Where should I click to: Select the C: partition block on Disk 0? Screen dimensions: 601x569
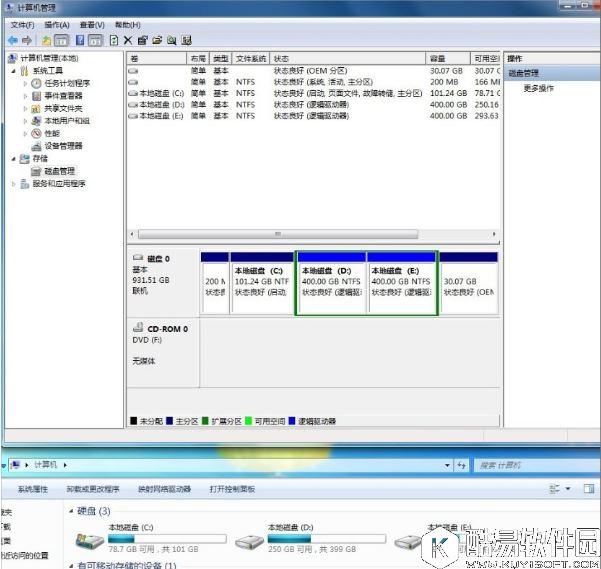(x=262, y=284)
